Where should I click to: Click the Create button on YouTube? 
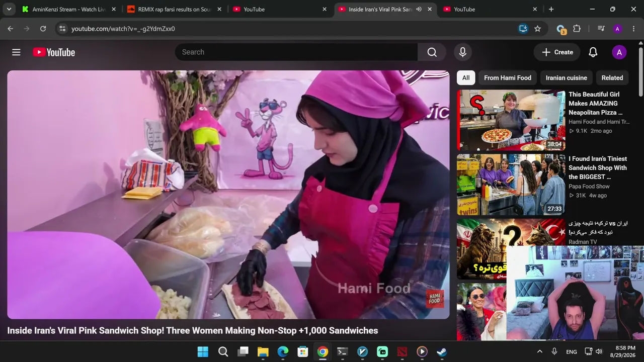pos(557,52)
